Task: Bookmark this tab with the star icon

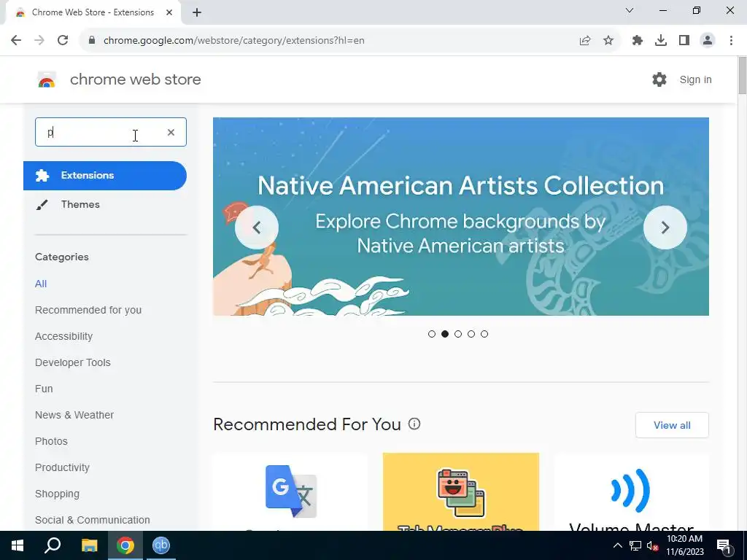Action: pyautogui.click(x=608, y=41)
